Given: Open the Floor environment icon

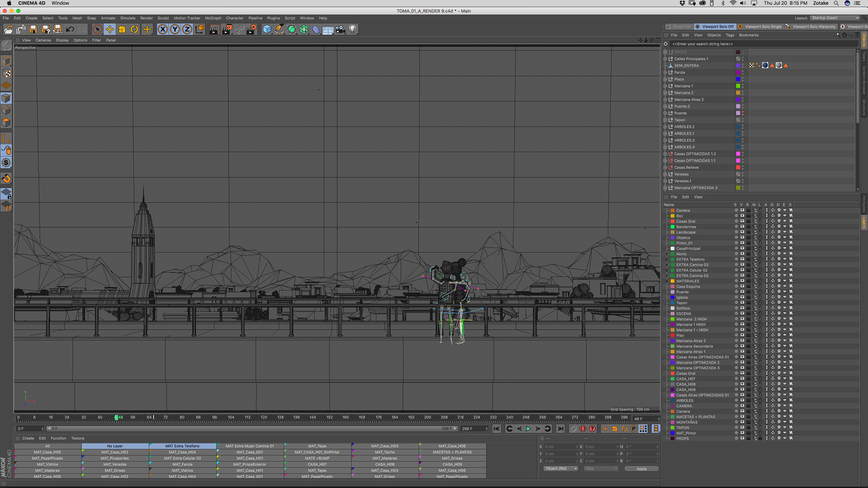Looking at the screenshot, I should point(328,29).
